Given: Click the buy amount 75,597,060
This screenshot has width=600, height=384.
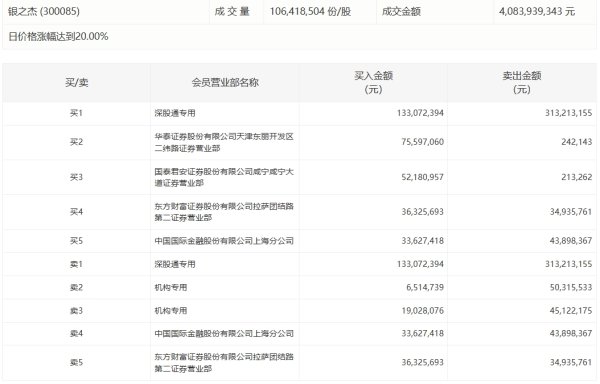Looking at the screenshot, I should tap(422, 142).
